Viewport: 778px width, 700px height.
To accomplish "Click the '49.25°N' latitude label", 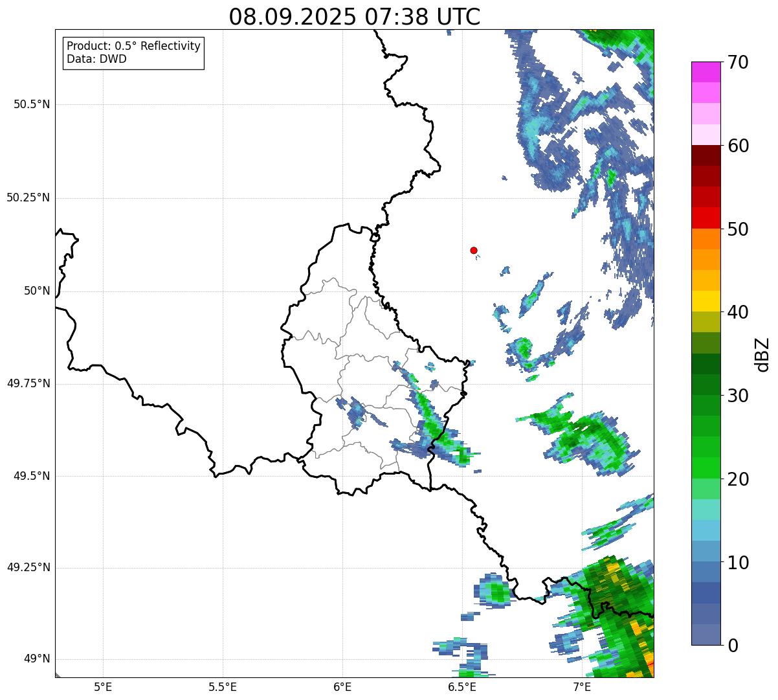I will 28,567.
